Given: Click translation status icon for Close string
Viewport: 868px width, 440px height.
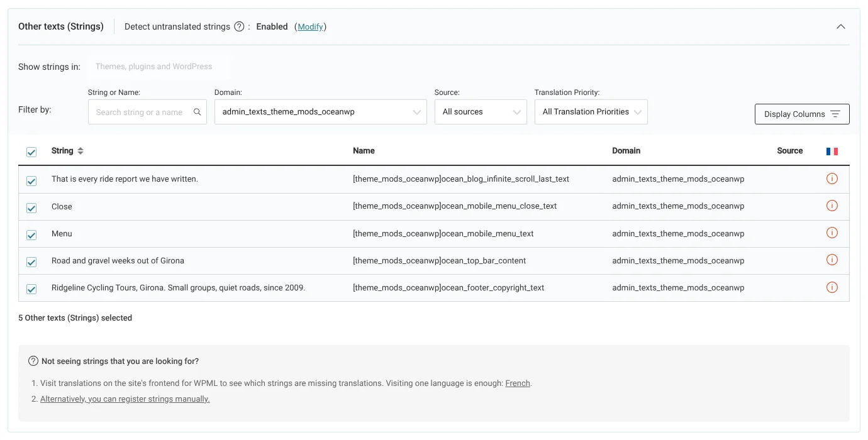Looking at the screenshot, I should click(832, 206).
